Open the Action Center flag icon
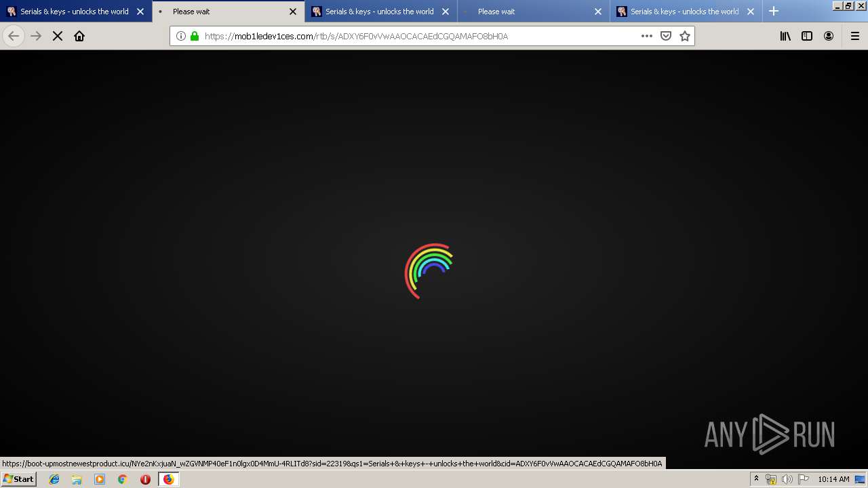This screenshot has height=488, width=868. [804, 479]
